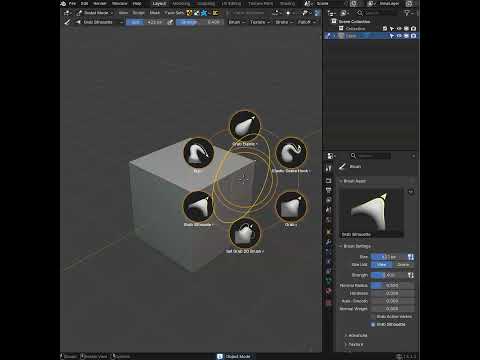Open the World properties tab
The image size is (480, 360).
pyautogui.click(x=329, y=220)
